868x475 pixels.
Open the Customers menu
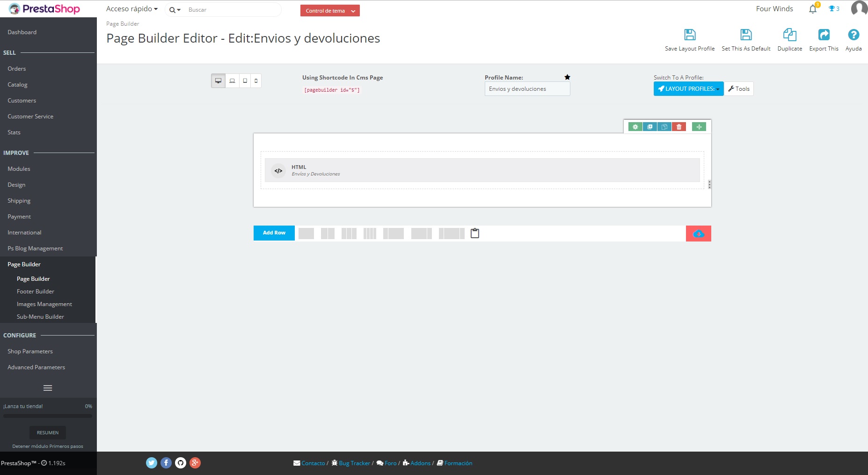pyautogui.click(x=22, y=101)
